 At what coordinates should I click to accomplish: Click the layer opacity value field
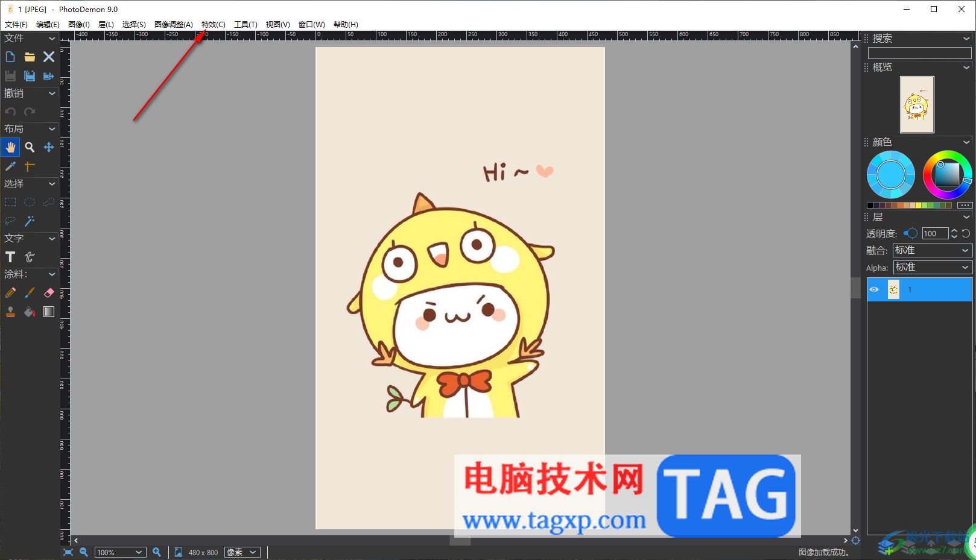point(935,233)
